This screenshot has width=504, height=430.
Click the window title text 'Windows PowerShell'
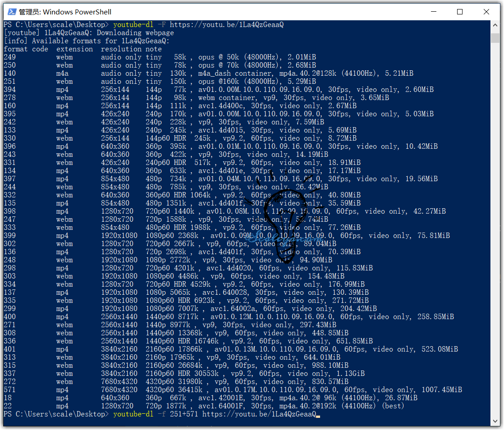[x=77, y=12]
